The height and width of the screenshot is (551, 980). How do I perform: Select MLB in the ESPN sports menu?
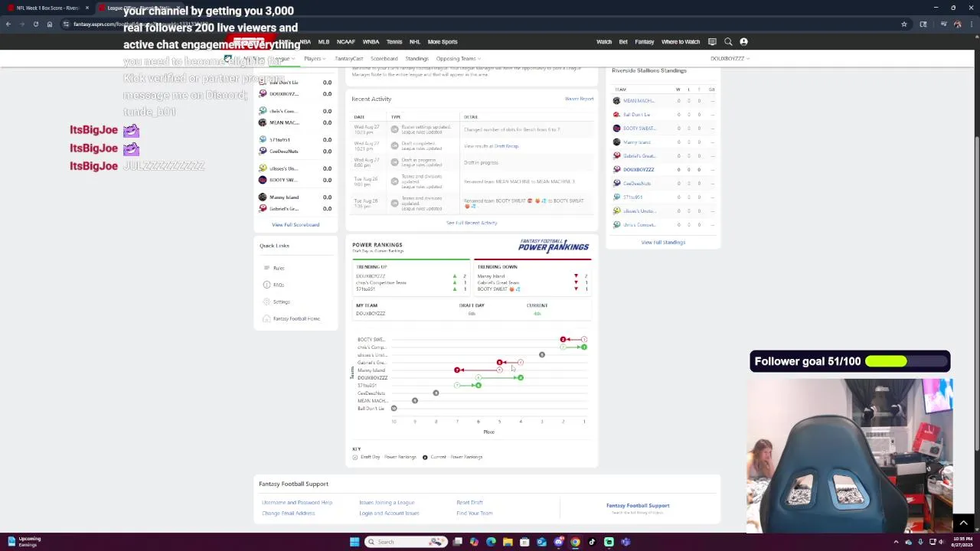(324, 42)
